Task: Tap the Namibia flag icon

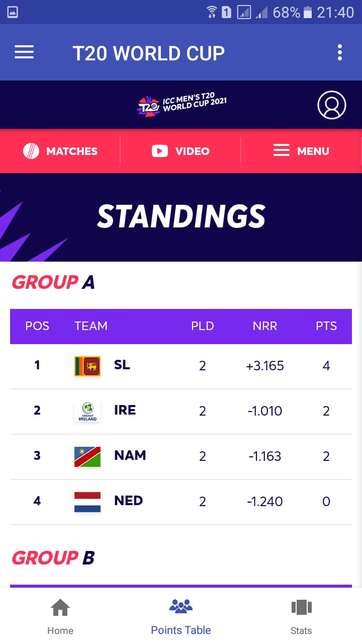Action: 87,457
